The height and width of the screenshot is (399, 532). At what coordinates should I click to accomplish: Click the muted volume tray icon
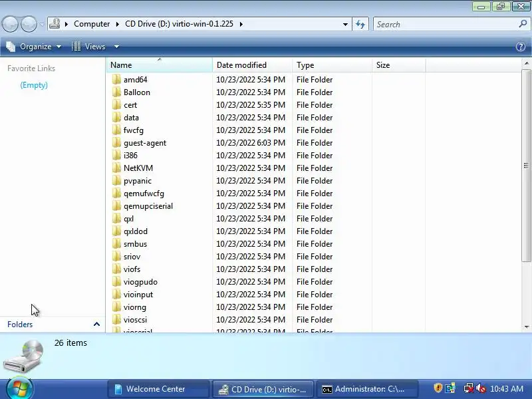click(481, 388)
